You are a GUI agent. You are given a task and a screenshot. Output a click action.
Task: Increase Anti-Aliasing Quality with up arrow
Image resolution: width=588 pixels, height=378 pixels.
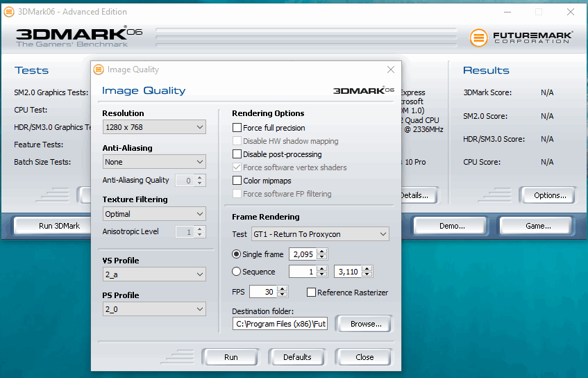coord(200,178)
